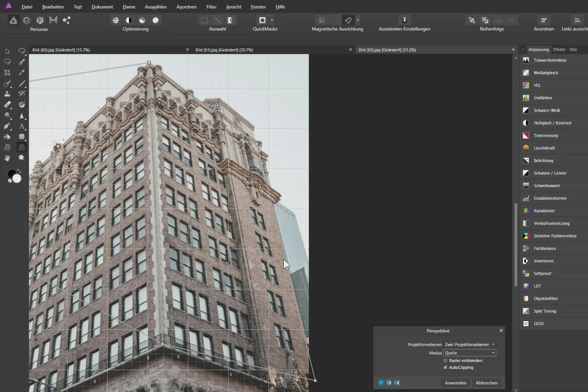This screenshot has width=588, height=392.
Task: Open the QuickMaske dropdown arrow
Action: tap(272, 20)
